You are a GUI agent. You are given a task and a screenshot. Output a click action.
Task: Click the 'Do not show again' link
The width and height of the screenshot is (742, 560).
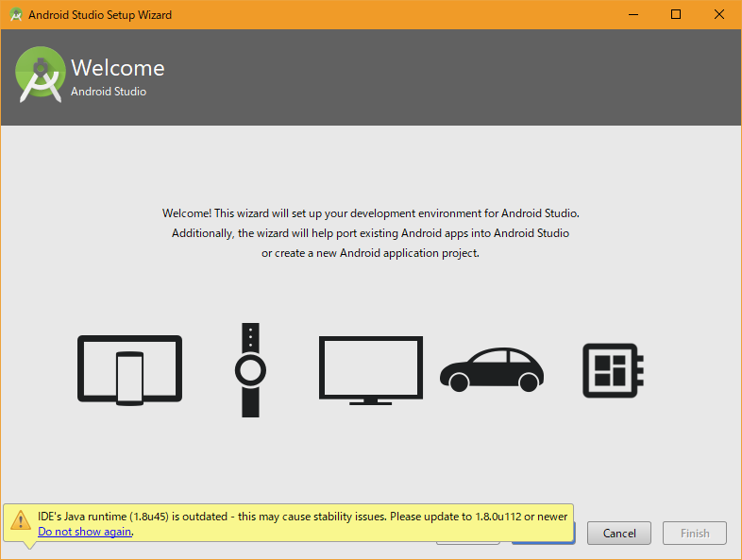tap(85, 532)
